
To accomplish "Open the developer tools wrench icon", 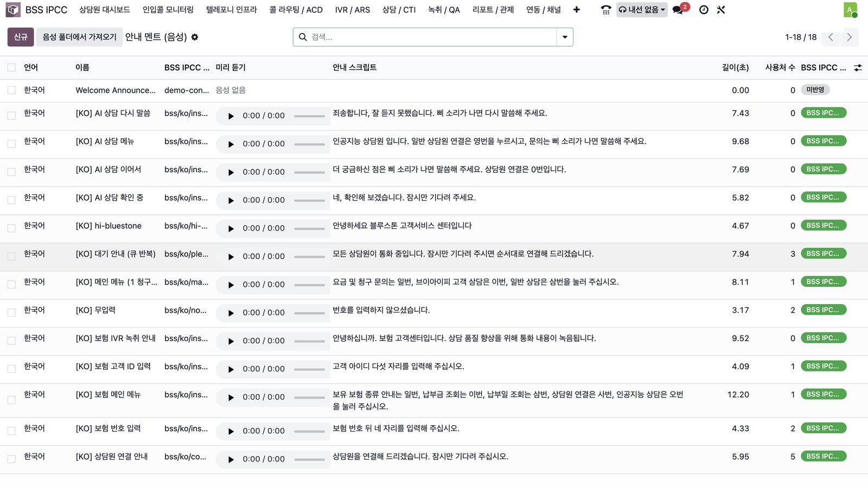I will tap(721, 10).
